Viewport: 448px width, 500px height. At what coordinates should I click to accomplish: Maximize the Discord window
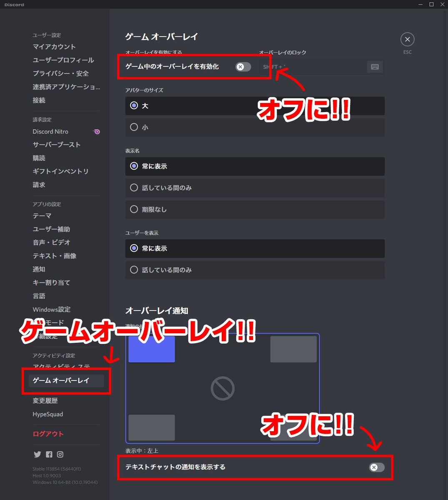point(431,5)
